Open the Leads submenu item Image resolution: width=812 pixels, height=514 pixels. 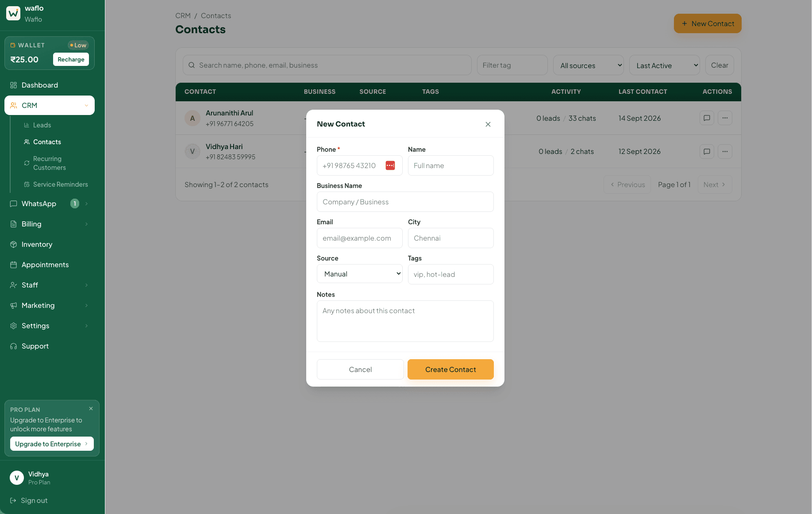click(x=42, y=125)
